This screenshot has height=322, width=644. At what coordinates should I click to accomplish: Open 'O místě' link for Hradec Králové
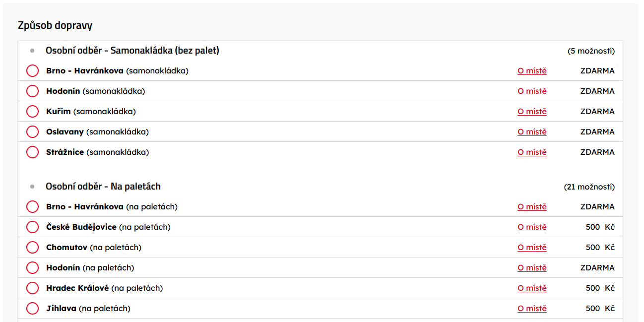coord(532,288)
